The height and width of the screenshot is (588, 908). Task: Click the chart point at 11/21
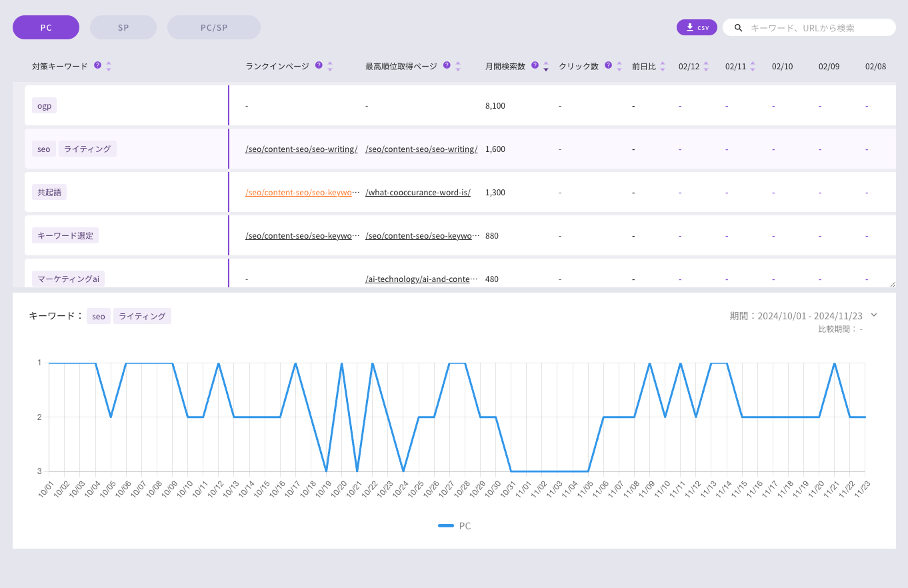tap(835, 363)
